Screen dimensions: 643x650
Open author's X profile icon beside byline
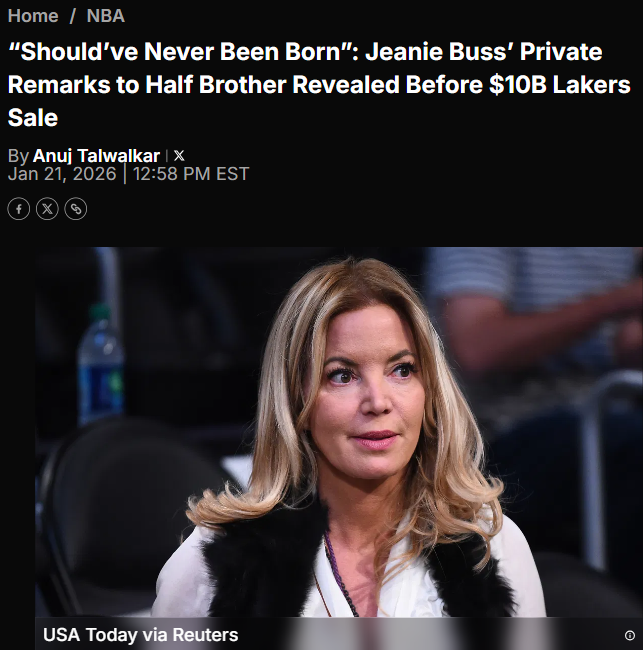coord(179,155)
